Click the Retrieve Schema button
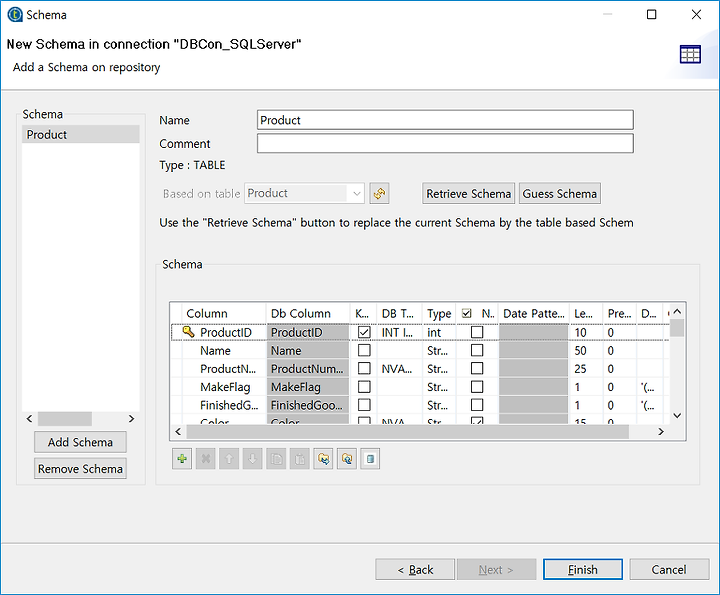The width and height of the screenshot is (720, 595). coord(468,193)
